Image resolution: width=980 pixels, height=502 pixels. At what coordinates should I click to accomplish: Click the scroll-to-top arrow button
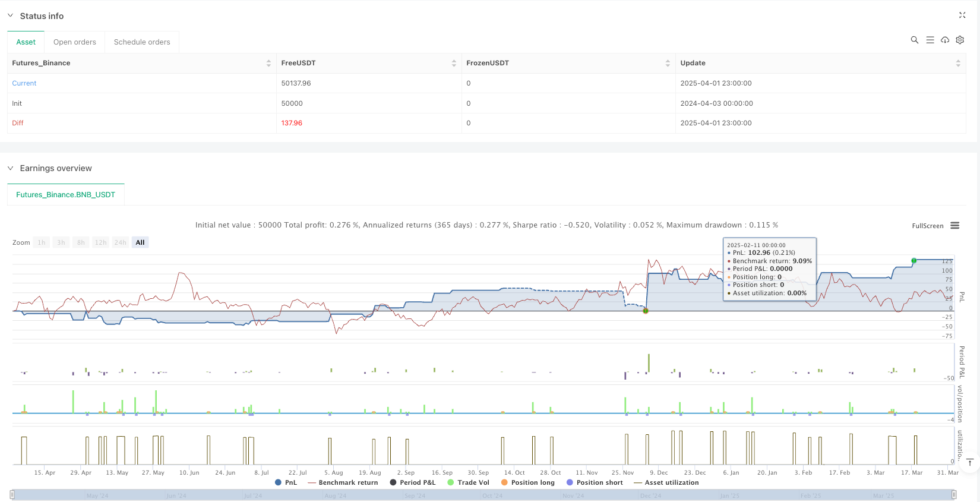pyautogui.click(x=969, y=462)
